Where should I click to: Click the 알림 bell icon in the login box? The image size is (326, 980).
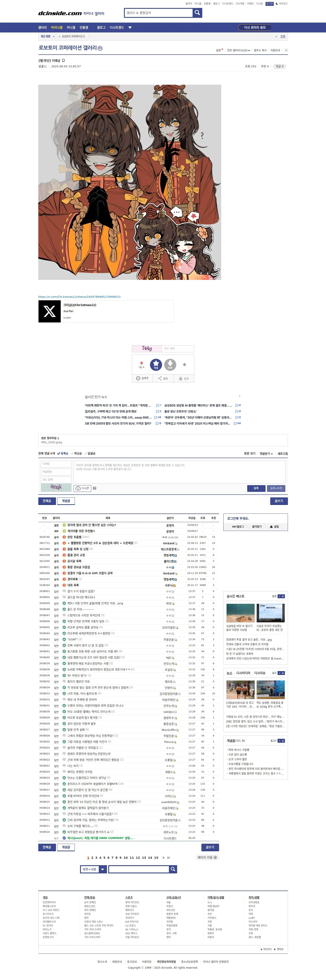271,527
